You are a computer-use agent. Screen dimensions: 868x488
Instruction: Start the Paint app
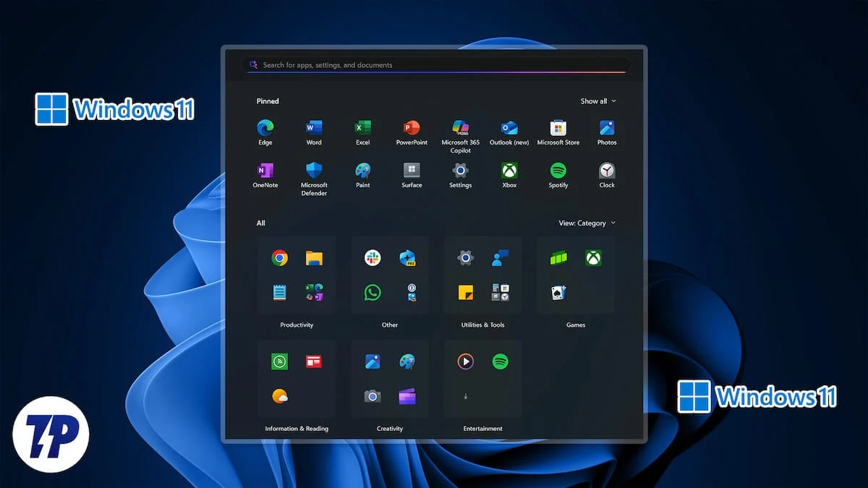[362, 171]
